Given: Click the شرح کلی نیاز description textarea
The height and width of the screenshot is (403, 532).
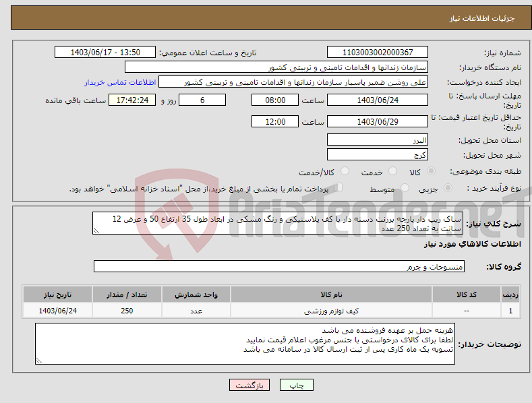Looking at the screenshot, I should point(278,223).
